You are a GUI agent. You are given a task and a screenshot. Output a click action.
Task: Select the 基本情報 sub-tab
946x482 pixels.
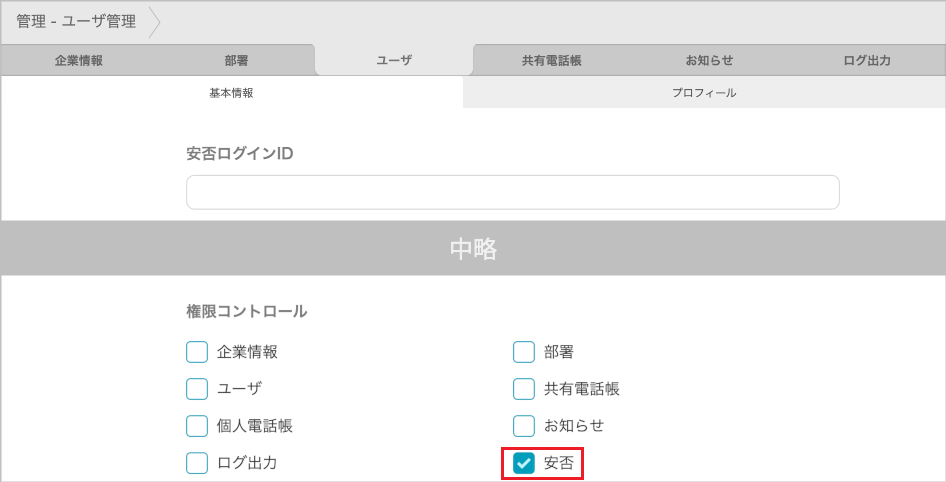[x=231, y=93]
